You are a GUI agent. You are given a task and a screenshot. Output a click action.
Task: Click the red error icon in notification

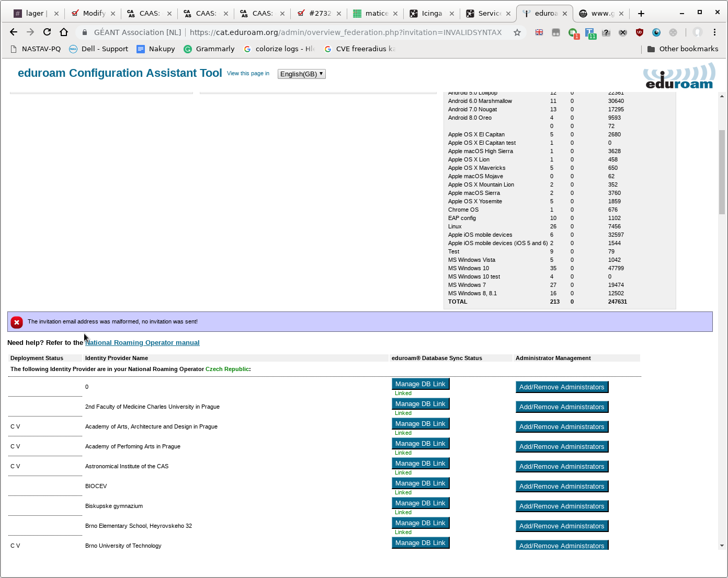[17, 322]
